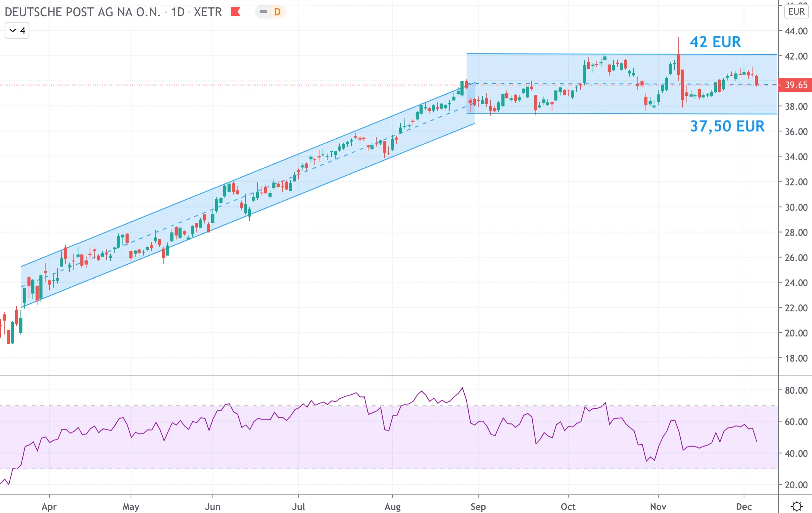The height and width of the screenshot is (513, 812).
Task: Click the red flag icon beside XETR
Action: tap(236, 12)
